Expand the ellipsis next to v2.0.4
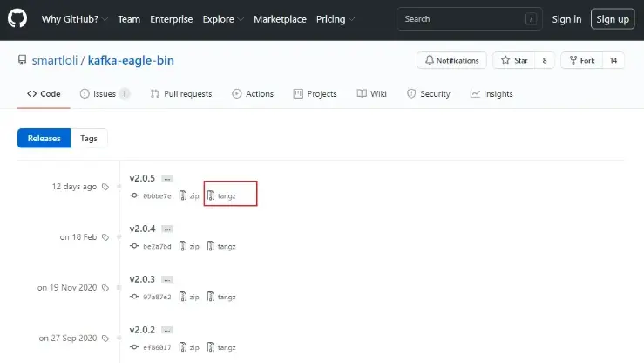 tap(167, 229)
